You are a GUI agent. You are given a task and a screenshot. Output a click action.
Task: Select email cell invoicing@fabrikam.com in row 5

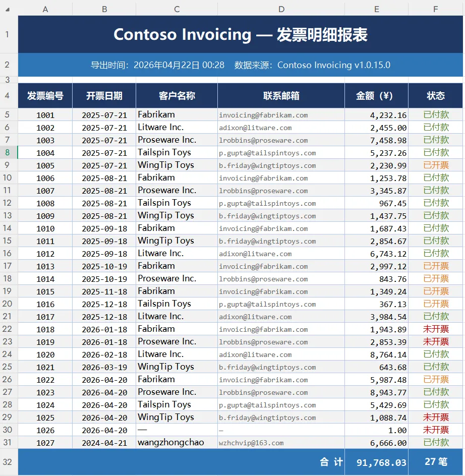[x=281, y=115]
